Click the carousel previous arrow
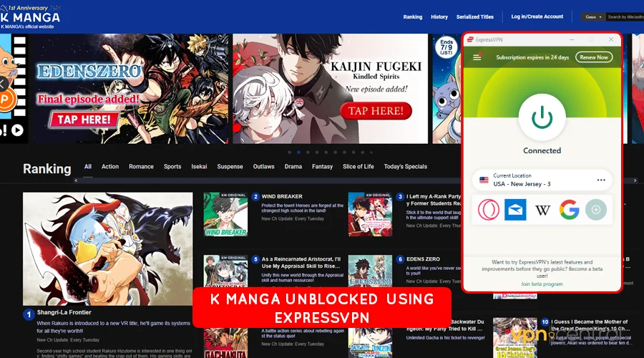644x358 pixels. tap(4, 84)
